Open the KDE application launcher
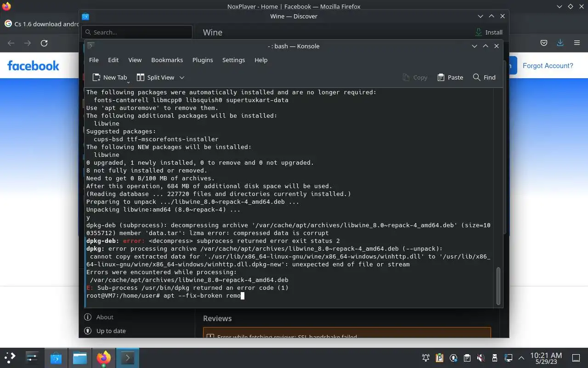The height and width of the screenshot is (368, 588). [10, 357]
